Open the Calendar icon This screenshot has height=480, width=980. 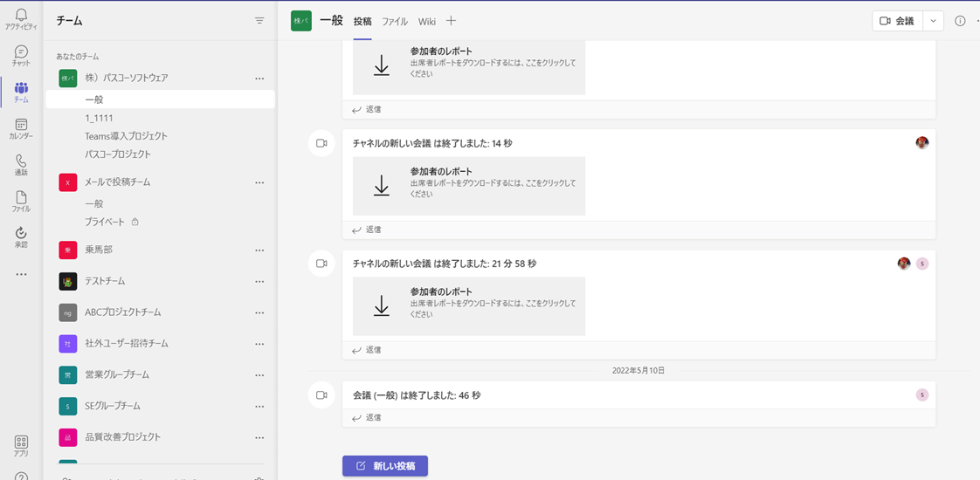point(21,128)
